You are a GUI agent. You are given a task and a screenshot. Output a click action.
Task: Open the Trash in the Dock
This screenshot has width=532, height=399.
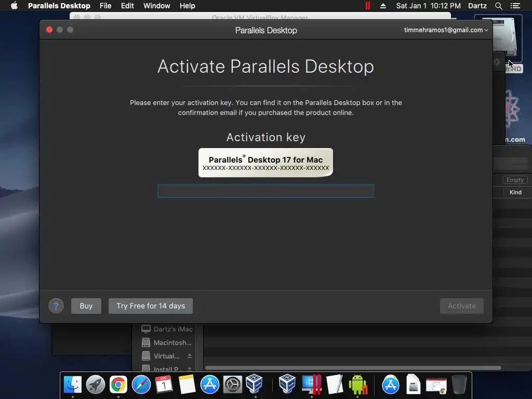click(459, 384)
